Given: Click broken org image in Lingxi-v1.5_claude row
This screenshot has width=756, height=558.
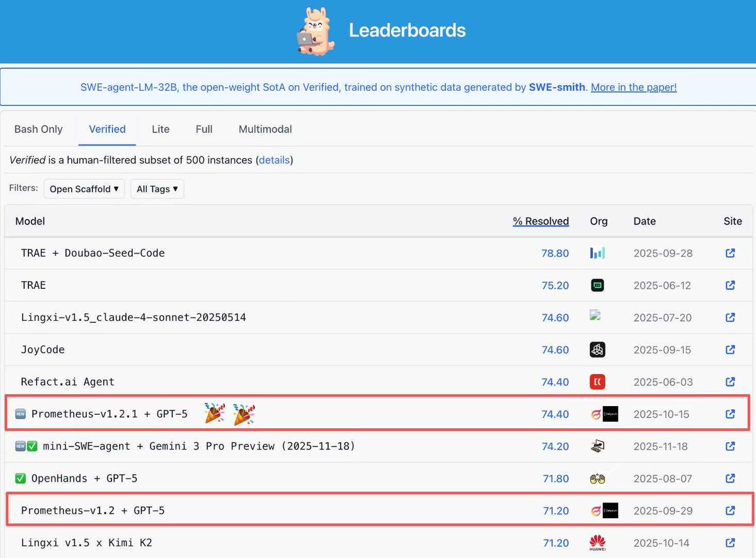Looking at the screenshot, I should [595, 315].
